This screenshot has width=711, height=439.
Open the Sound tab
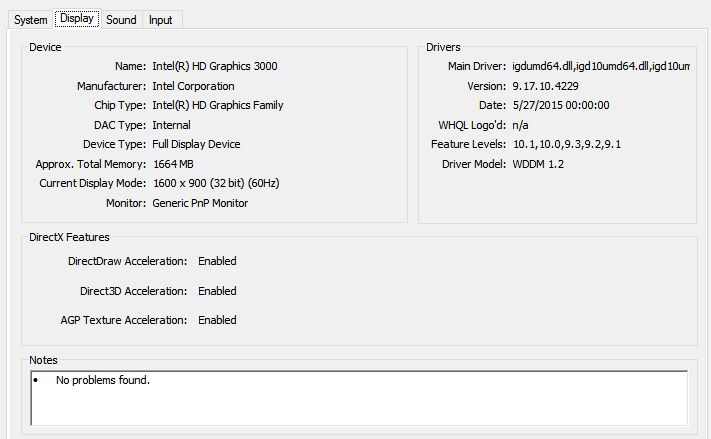(x=121, y=20)
